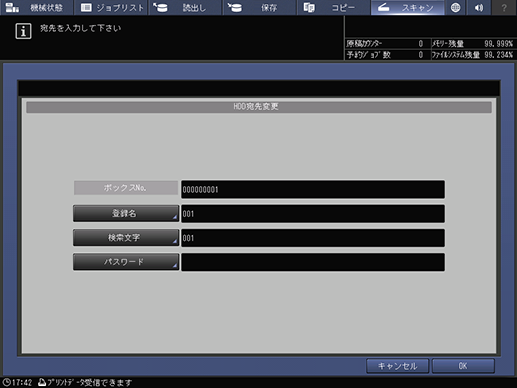The image size is (517, 388).
Task: Switch to the ジョブリスト tab
Action: tap(111, 7)
